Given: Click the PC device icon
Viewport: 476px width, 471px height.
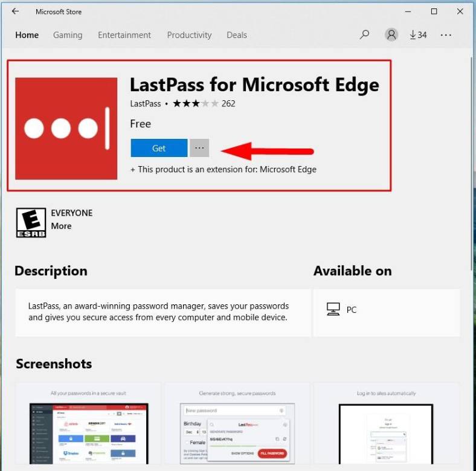Looking at the screenshot, I should pos(333,309).
